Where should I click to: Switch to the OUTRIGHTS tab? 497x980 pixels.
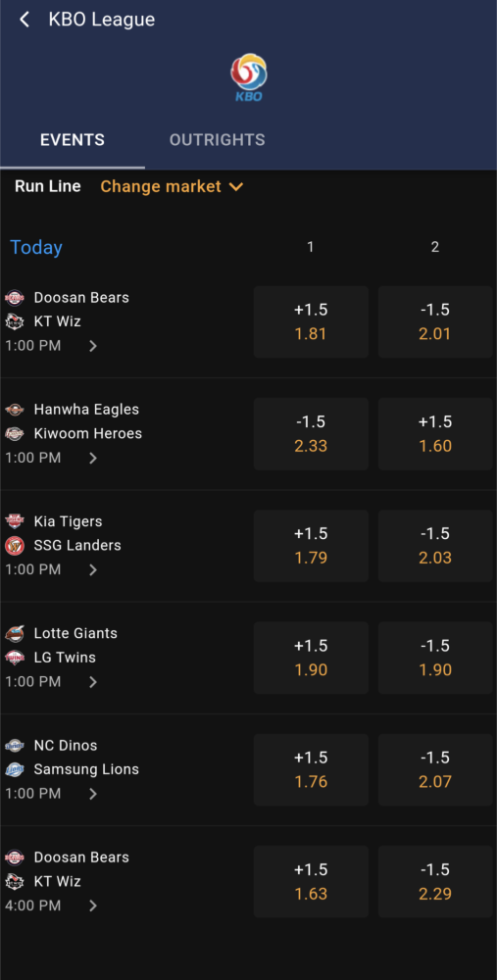coord(217,139)
